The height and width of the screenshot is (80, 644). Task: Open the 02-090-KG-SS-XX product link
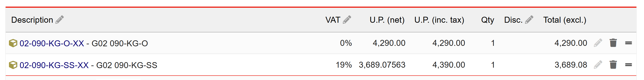coord(54,65)
